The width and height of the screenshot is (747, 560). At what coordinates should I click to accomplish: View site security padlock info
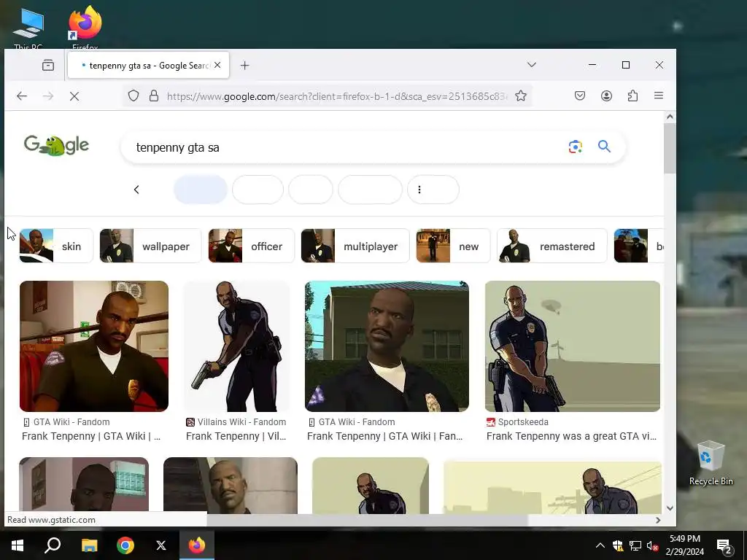[154, 96]
